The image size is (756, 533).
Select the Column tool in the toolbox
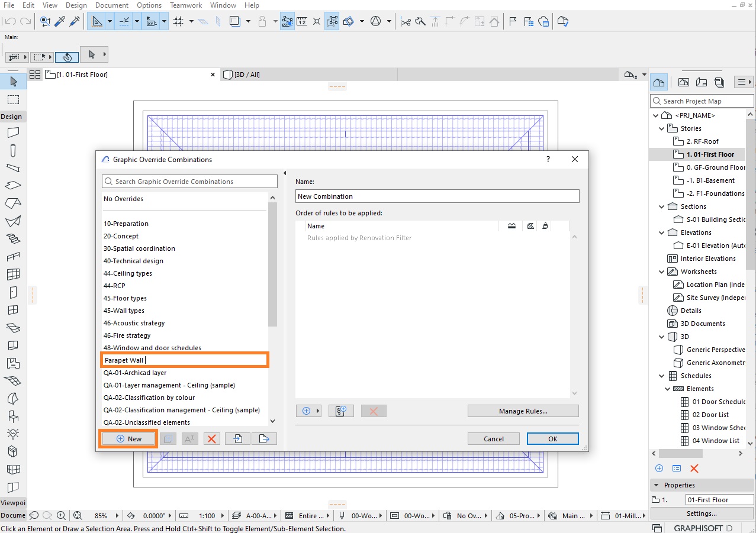pos(13,151)
